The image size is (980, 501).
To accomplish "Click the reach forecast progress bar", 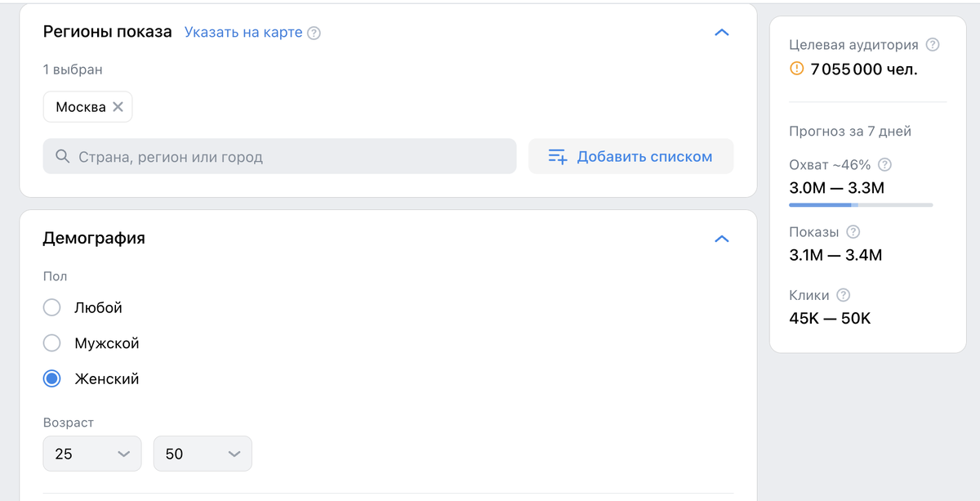I will [x=861, y=205].
